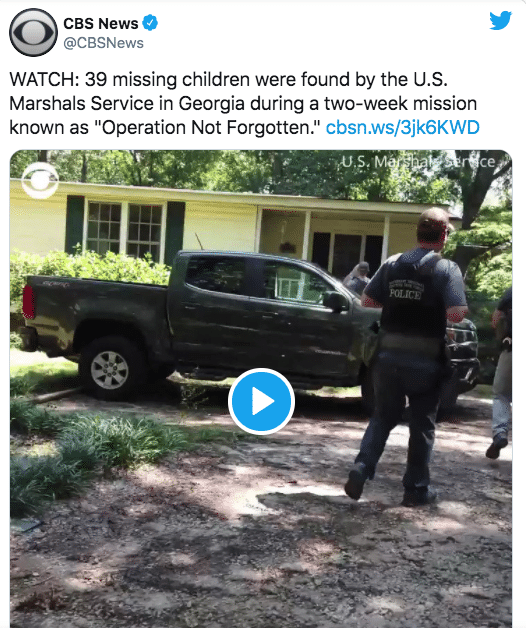526x628 pixels.
Task: Click the gravel driveway below play button
Action: tap(260, 521)
